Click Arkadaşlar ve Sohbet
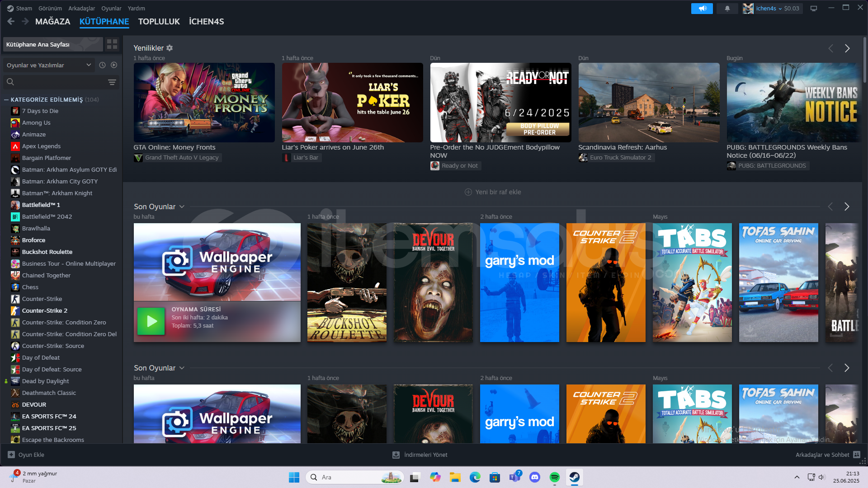This screenshot has height=488, width=868. tap(822, 455)
